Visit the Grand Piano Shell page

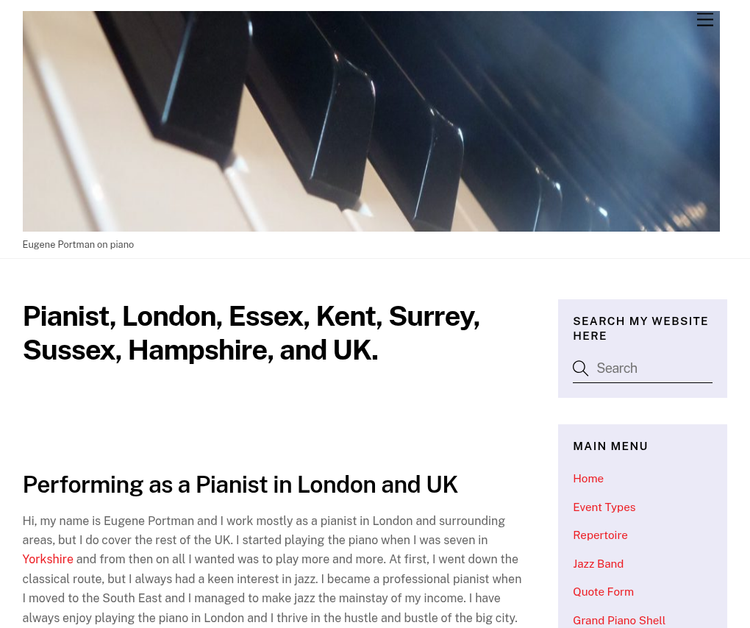619,620
